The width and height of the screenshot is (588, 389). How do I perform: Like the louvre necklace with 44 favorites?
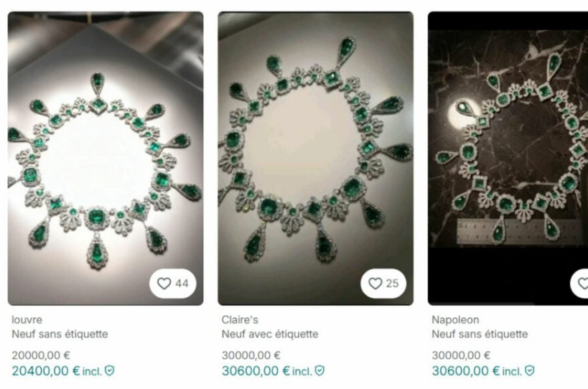coord(172,283)
